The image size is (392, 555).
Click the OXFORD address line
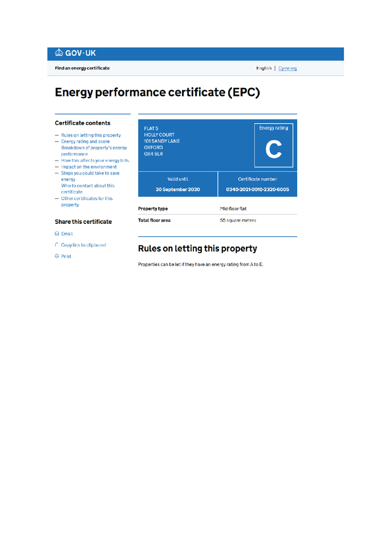coord(153,147)
